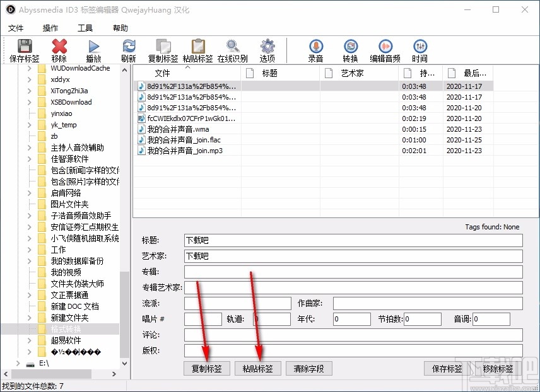Click the 时间 clock icon on the toolbar

420,47
